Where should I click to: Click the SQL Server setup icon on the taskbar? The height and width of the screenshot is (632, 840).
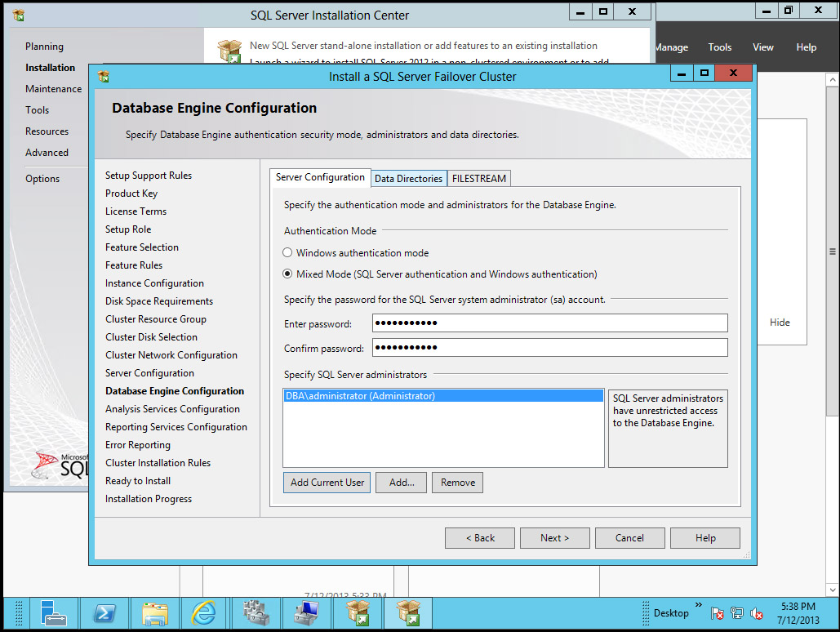tap(357, 613)
